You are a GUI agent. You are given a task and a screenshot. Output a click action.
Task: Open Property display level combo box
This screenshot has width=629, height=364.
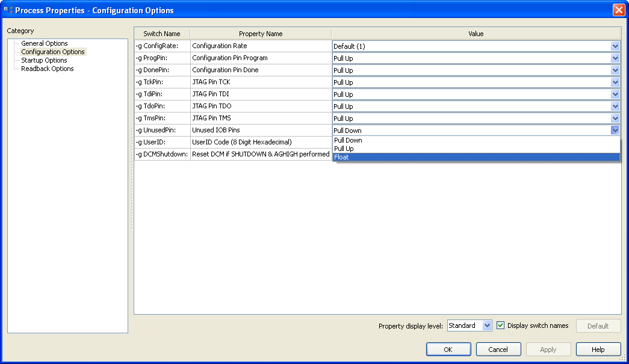(469, 325)
